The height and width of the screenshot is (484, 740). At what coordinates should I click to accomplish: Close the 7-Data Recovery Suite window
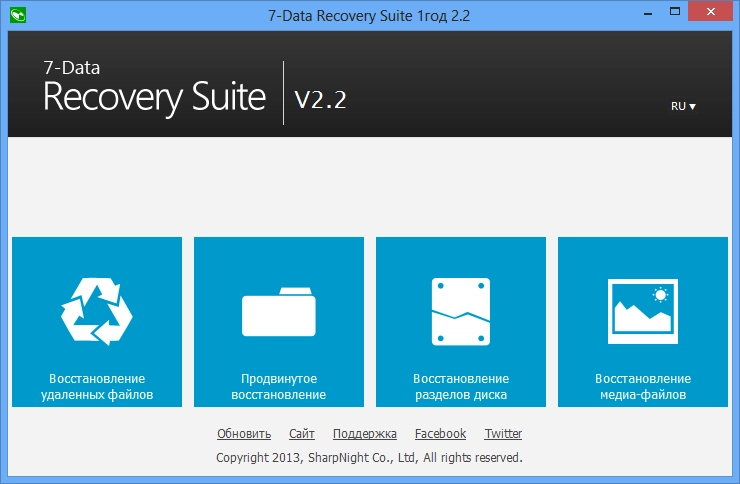711,12
